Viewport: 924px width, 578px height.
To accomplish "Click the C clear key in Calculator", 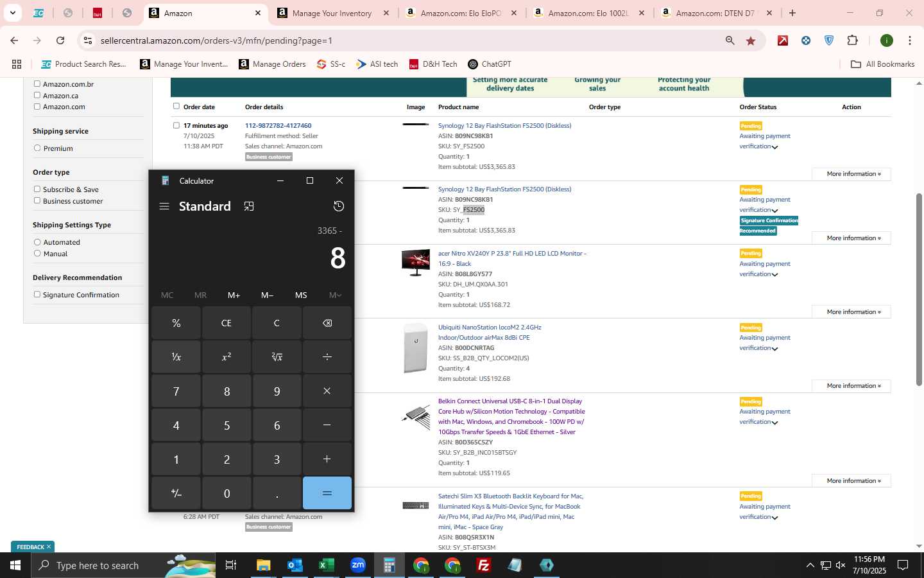I will (x=277, y=323).
